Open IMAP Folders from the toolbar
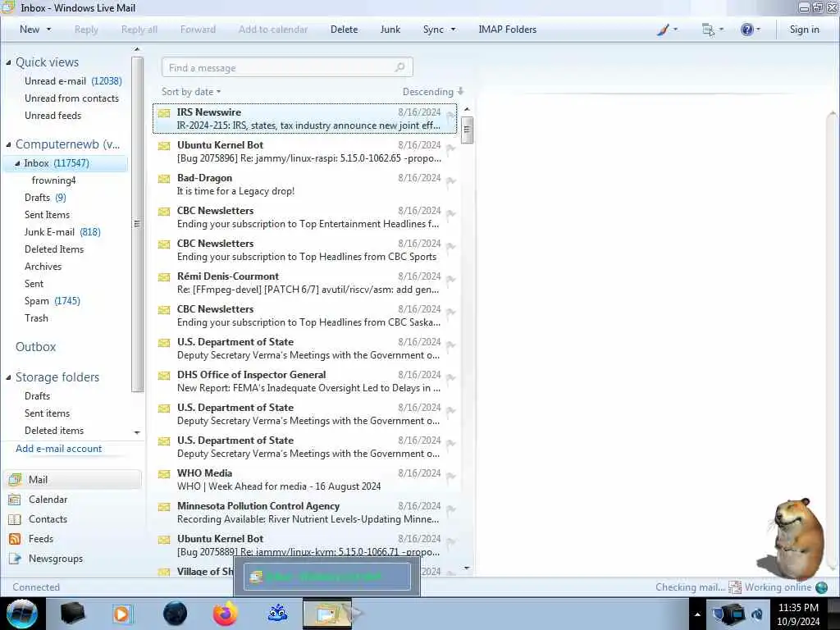This screenshot has height=630, width=840. pyautogui.click(x=507, y=30)
